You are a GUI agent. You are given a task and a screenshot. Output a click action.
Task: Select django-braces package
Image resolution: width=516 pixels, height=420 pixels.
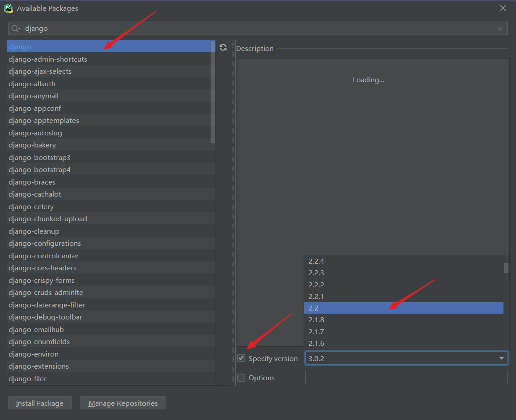[x=111, y=182]
